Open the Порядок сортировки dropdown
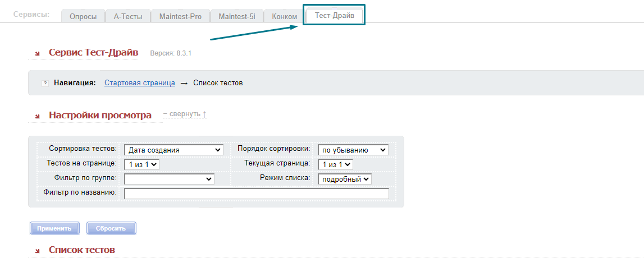Screen dimensions: 644x267 pyautogui.click(x=353, y=150)
